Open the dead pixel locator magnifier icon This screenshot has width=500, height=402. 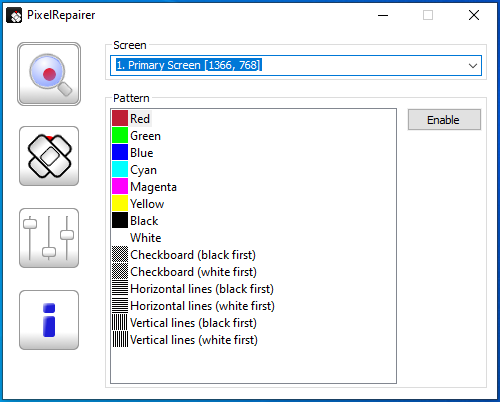pos(49,74)
